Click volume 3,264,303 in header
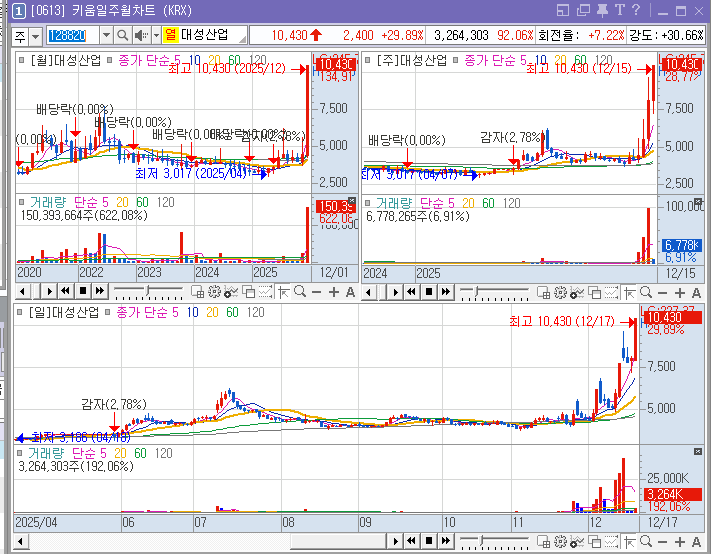 pos(461,35)
